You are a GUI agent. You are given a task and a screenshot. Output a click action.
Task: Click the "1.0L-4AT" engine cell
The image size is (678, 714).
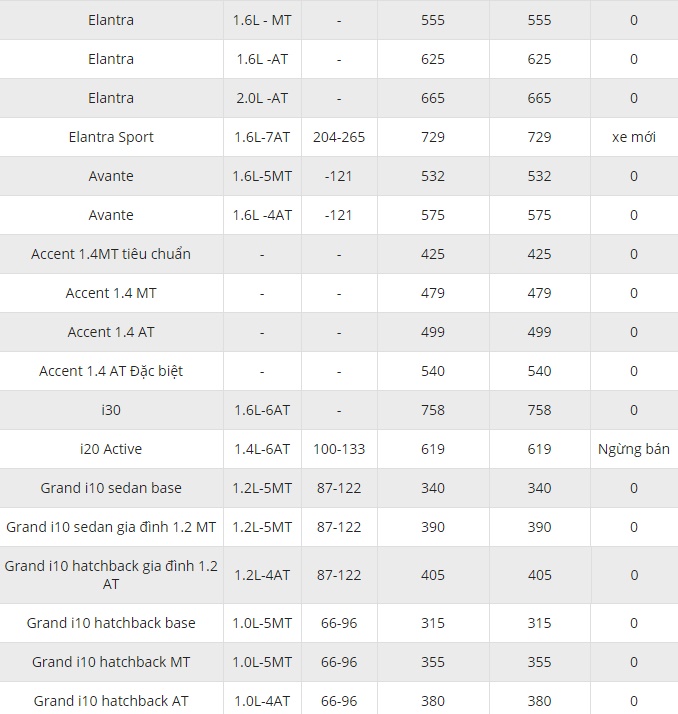(262, 701)
